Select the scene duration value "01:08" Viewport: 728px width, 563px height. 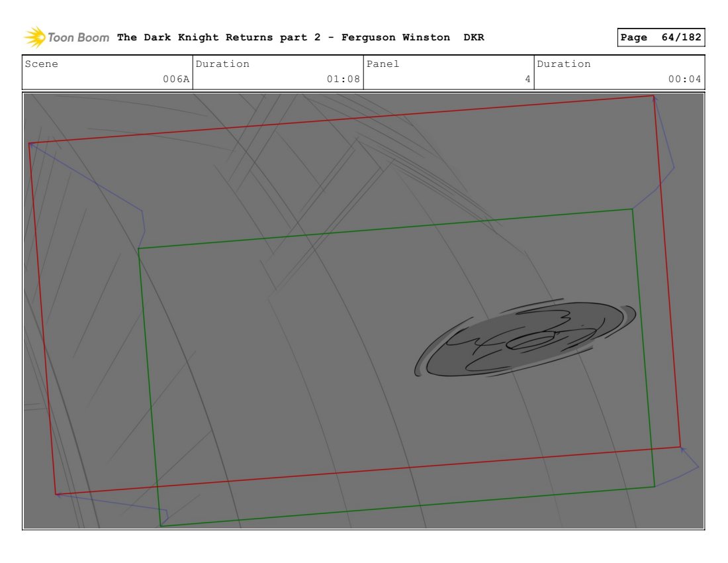pos(343,79)
